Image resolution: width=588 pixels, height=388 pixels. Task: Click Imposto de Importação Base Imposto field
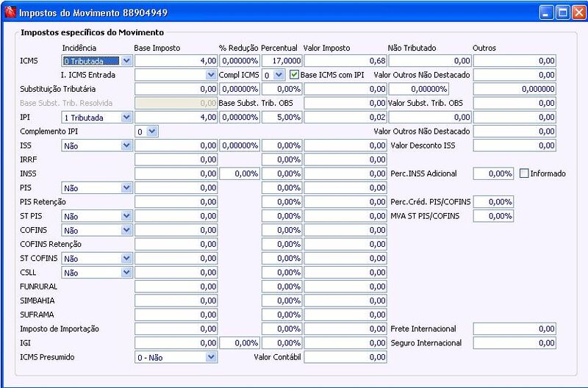[x=176, y=329]
